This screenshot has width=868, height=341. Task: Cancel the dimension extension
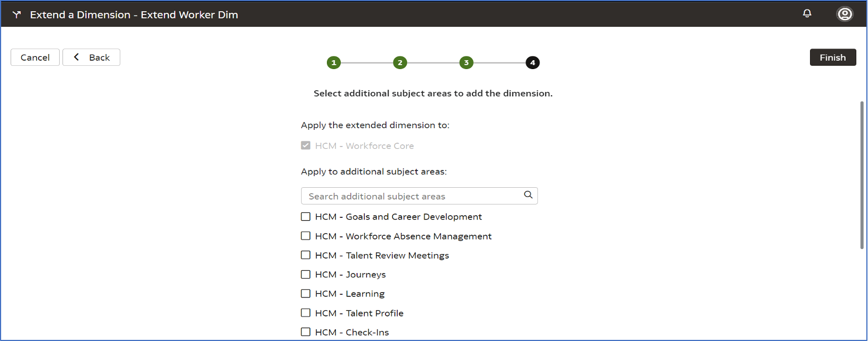[35, 57]
